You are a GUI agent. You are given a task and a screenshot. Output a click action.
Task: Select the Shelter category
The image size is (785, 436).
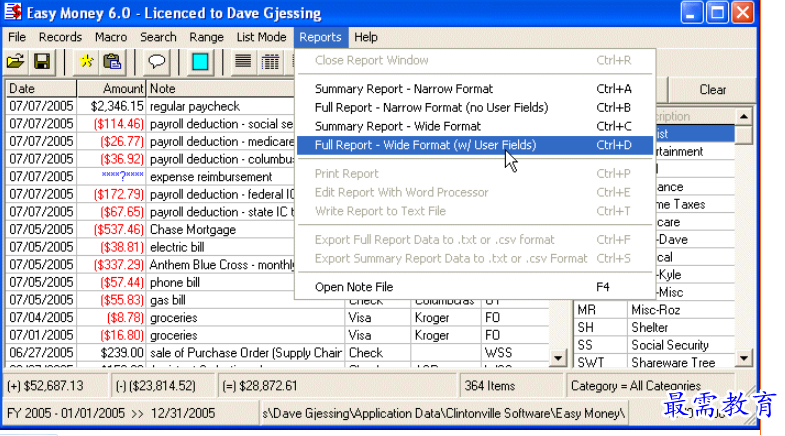tap(654, 327)
